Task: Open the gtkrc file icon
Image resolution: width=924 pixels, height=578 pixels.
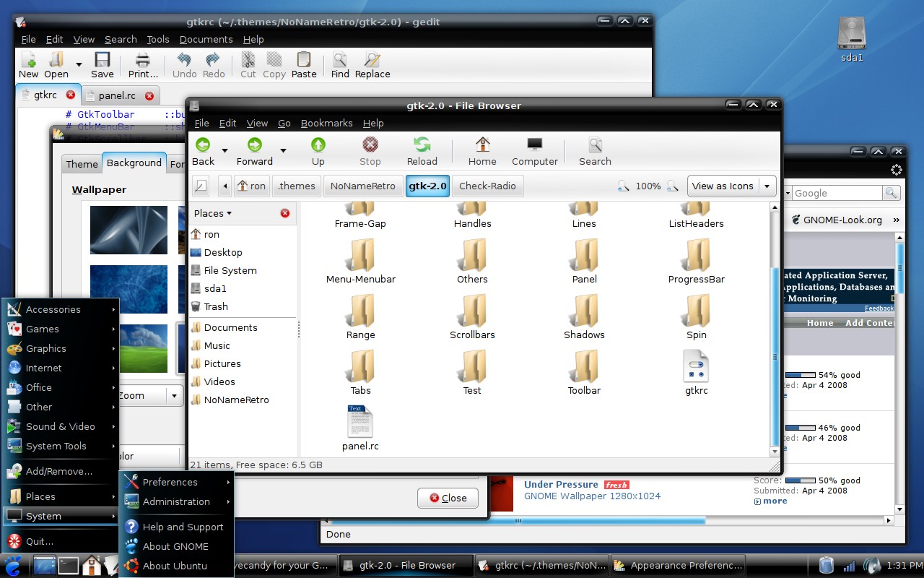Action: click(x=696, y=366)
